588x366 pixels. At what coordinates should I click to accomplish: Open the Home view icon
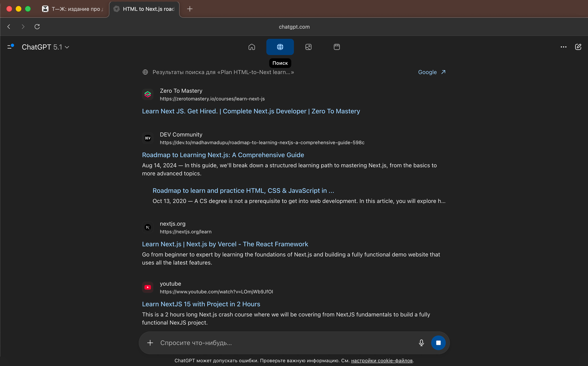click(x=252, y=47)
